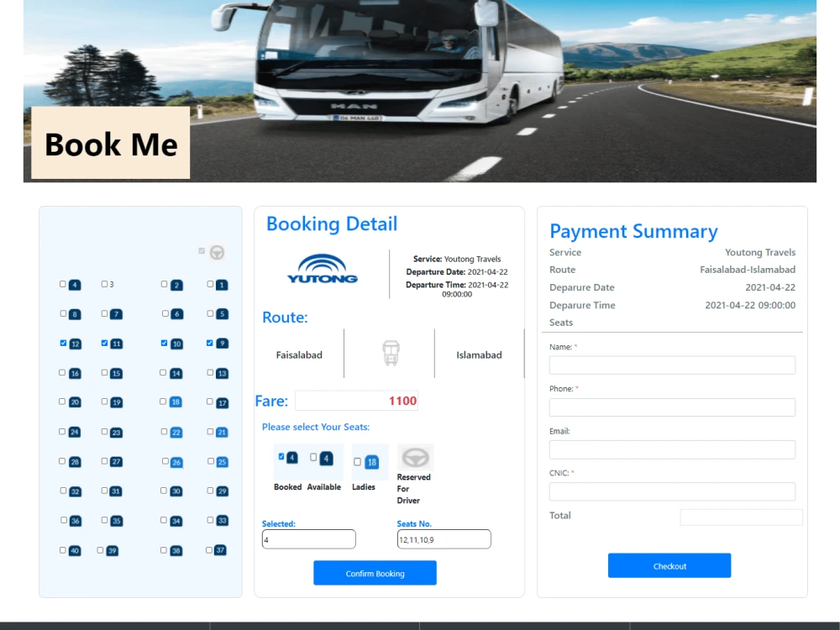
Task: Click ladies seat 21 badge
Action: point(222,432)
